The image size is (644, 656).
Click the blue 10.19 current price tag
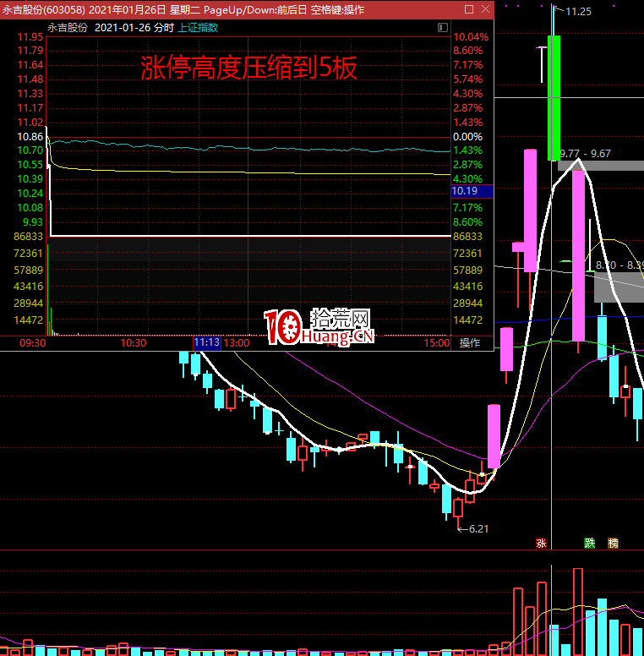point(472,191)
